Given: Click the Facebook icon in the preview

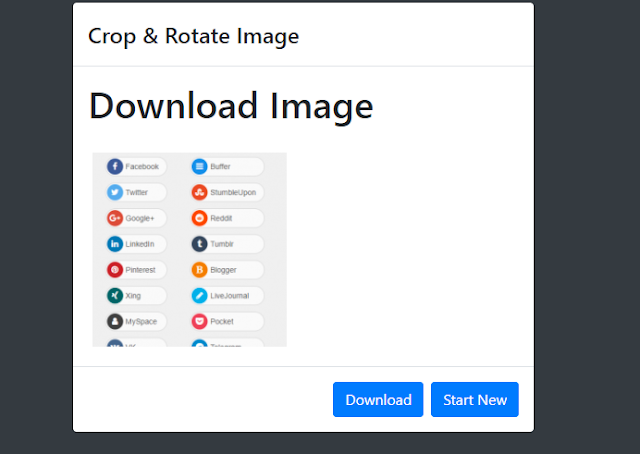Looking at the screenshot, I should tap(115, 167).
